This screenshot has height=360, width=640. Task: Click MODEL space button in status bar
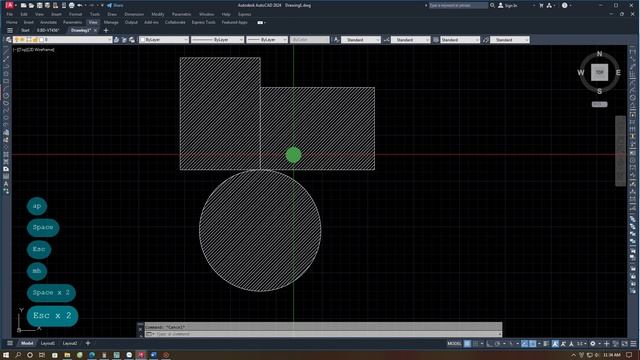454,344
